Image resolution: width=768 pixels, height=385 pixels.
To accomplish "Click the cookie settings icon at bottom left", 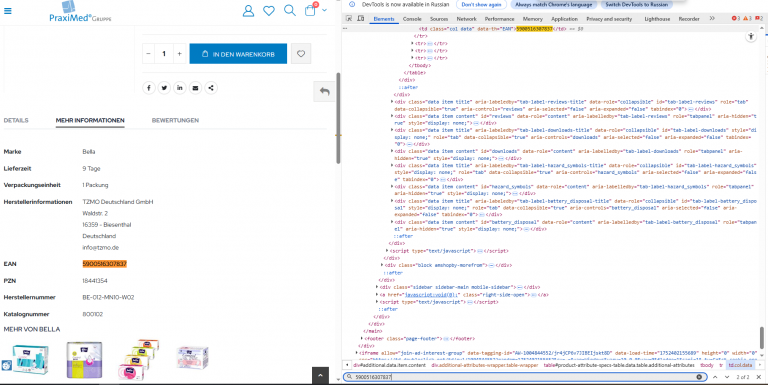I will (x=7, y=365).
